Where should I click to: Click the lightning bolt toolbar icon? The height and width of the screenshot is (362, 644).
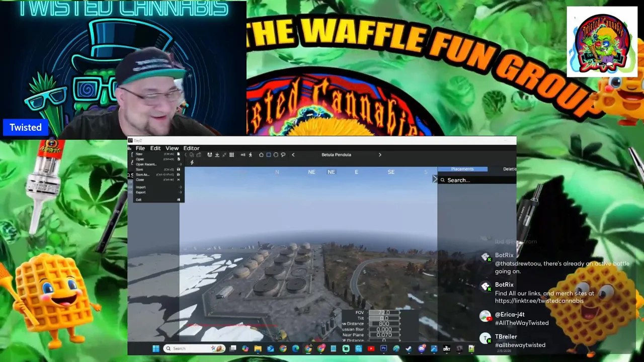pos(192,162)
